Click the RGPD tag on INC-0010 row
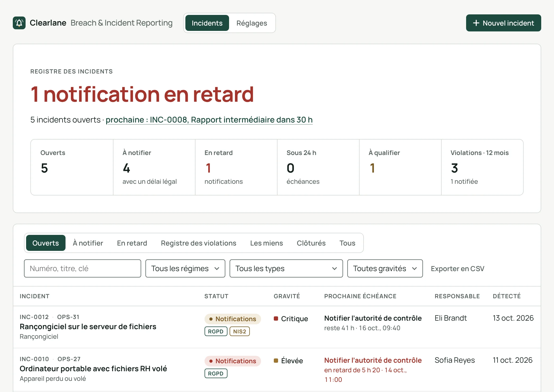Viewport: 554px width, 392px height. point(216,373)
